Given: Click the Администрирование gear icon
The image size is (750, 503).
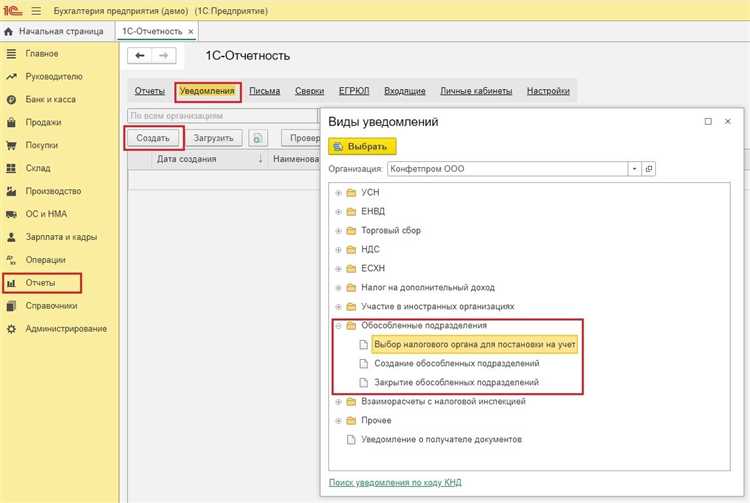Looking at the screenshot, I should (11, 329).
